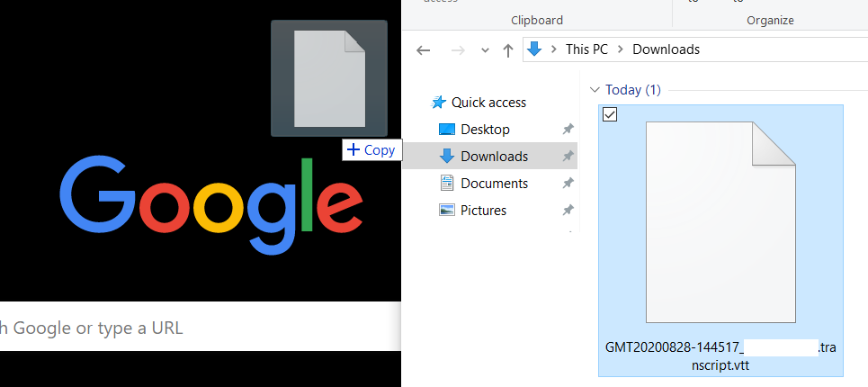Expand the chevron after This PC
This screenshot has height=387, width=868.
tap(621, 49)
